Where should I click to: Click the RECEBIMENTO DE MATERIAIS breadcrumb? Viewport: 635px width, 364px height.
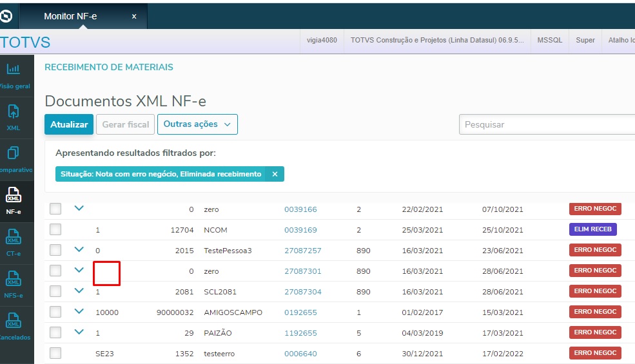(x=109, y=67)
